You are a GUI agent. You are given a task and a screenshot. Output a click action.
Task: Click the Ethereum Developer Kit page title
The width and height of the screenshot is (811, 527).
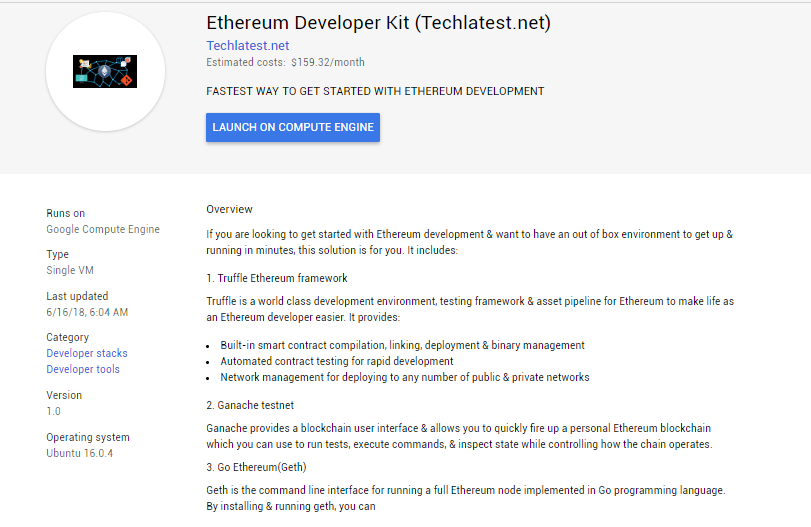[x=378, y=22]
